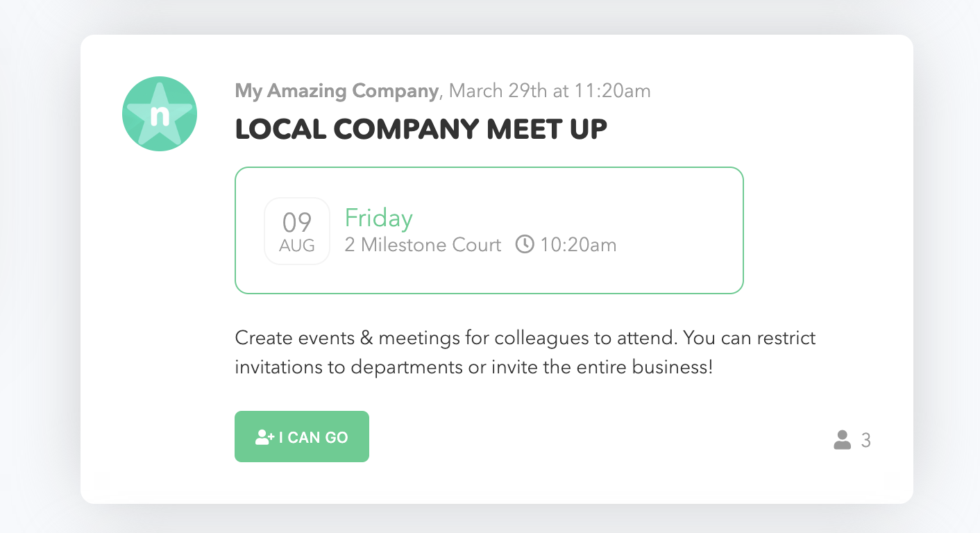Image resolution: width=980 pixels, height=533 pixels.
Task: Select the letter n inside the avatar
Action: 160,115
